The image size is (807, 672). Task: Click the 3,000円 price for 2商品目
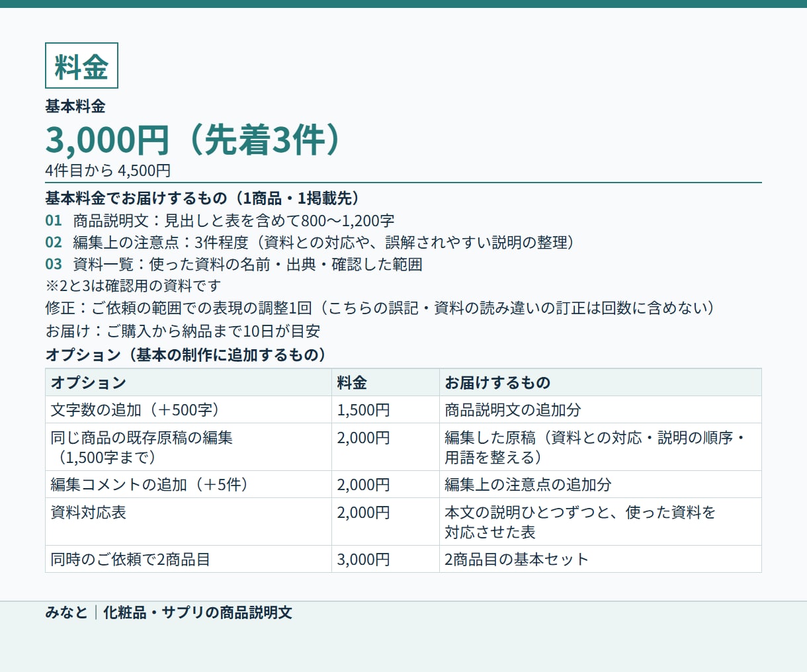pyautogui.click(x=386, y=559)
